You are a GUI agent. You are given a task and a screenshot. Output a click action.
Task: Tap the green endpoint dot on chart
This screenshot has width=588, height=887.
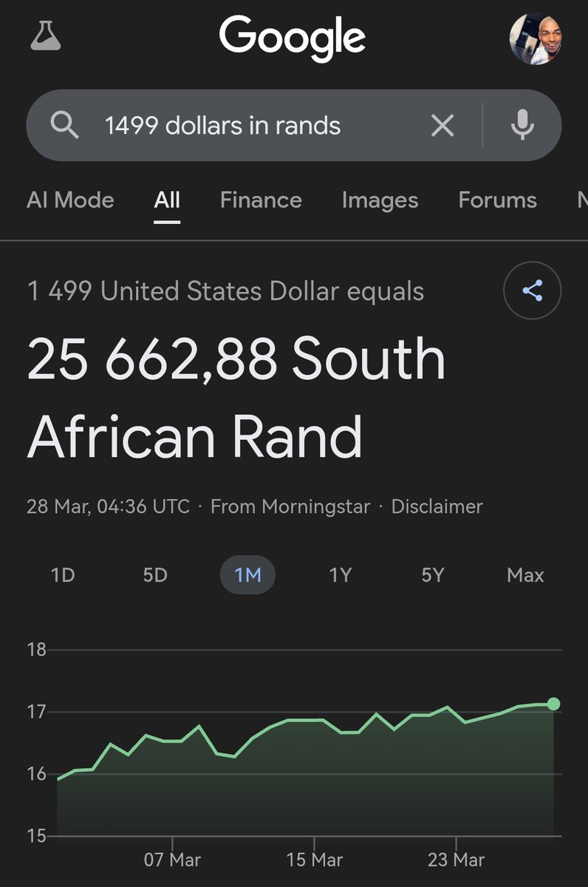553,704
